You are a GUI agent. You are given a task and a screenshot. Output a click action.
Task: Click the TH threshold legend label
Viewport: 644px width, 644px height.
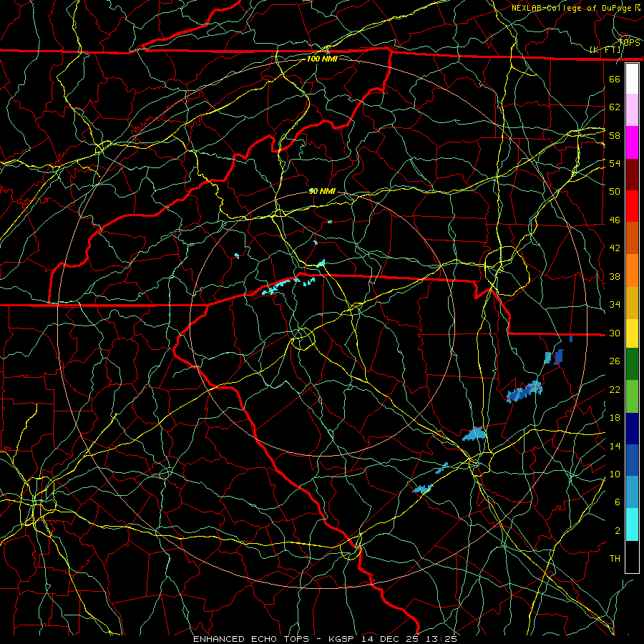(615, 559)
